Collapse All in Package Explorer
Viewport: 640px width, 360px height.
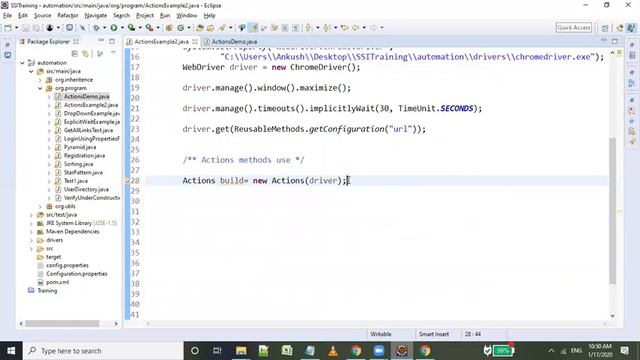click(75, 53)
